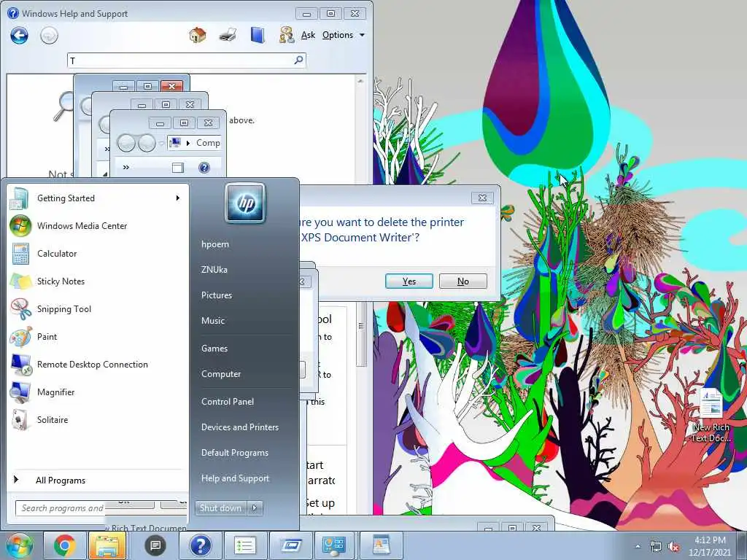The image size is (747, 560).
Task: Run Help search with magnifier icon
Action: 298,60
